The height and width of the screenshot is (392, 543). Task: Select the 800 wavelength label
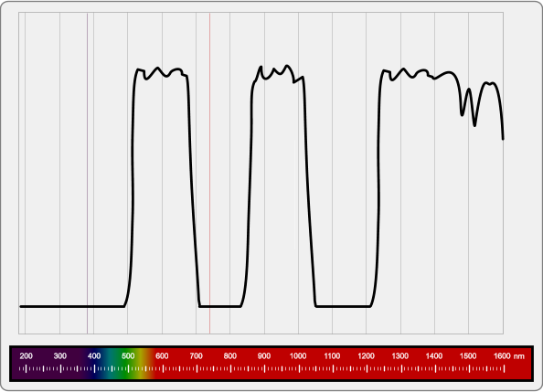(x=230, y=356)
